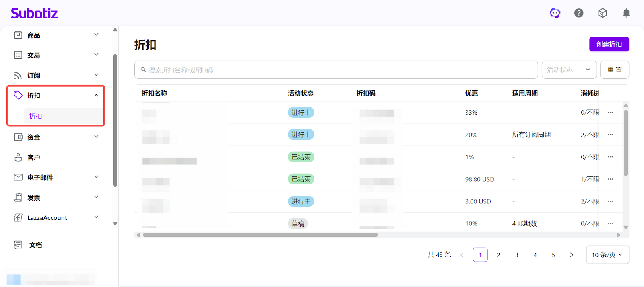This screenshot has height=287, width=644.
Task: Click the 商品 sidebar icon
Action: (18, 35)
